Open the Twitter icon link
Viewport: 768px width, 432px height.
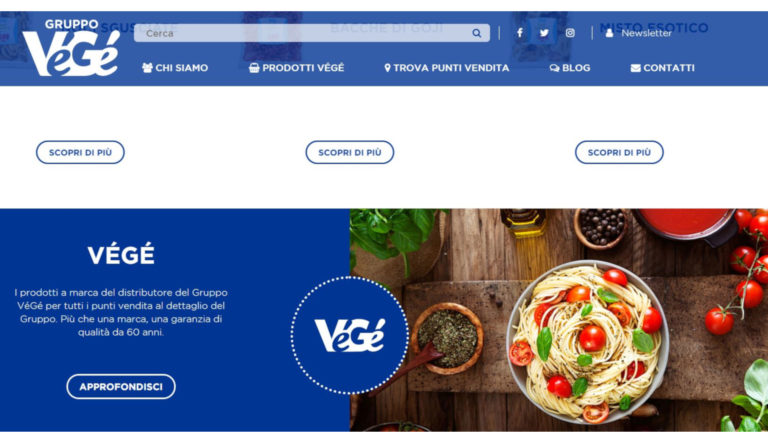click(544, 33)
